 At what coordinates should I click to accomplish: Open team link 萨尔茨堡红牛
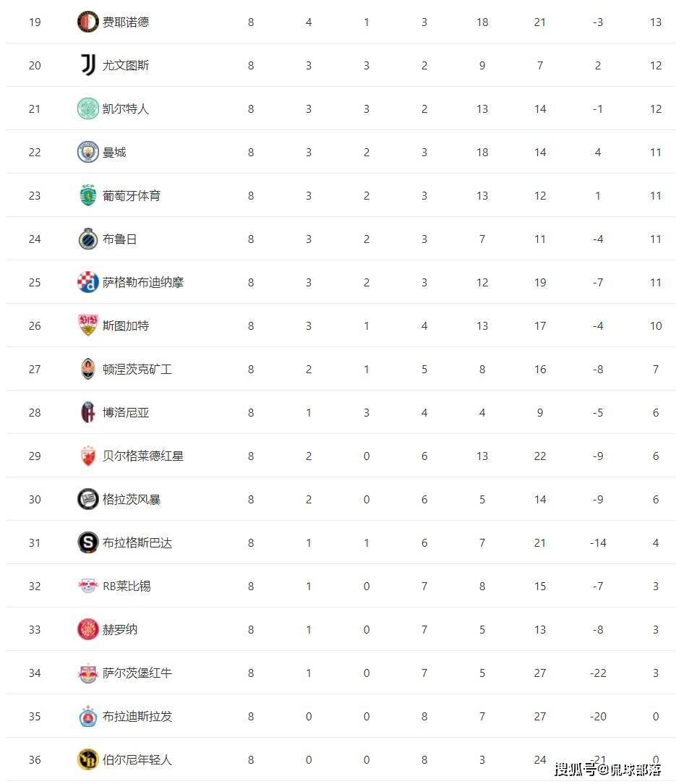[x=137, y=673]
